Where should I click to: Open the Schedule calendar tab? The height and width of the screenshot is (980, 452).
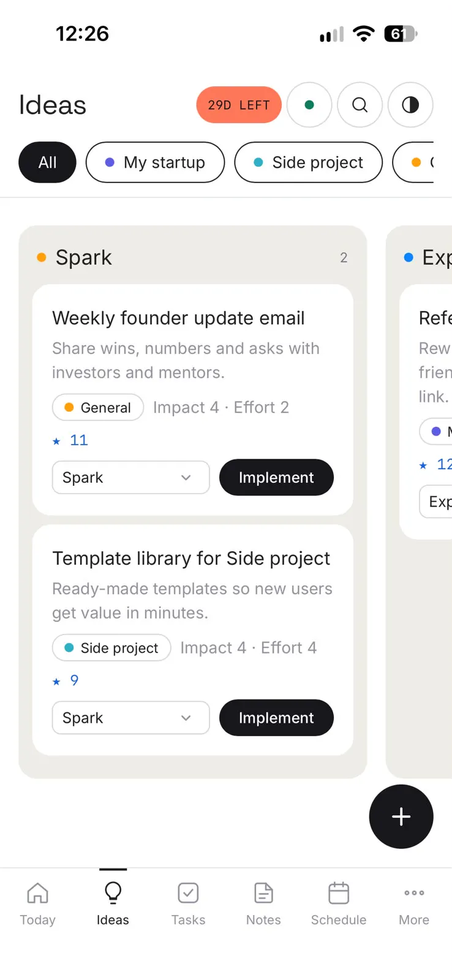tap(339, 904)
